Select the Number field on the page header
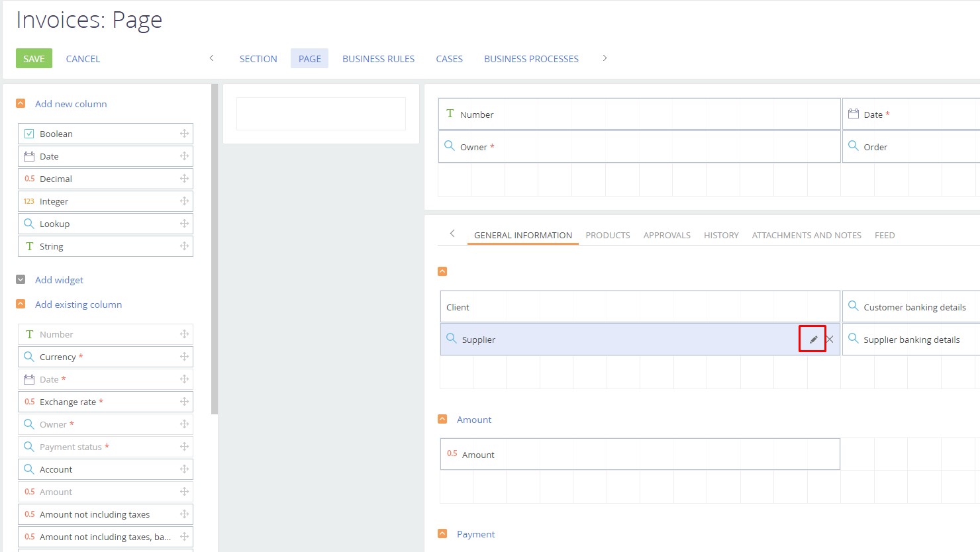The width and height of the screenshot is (980, 552). [639, 114]
